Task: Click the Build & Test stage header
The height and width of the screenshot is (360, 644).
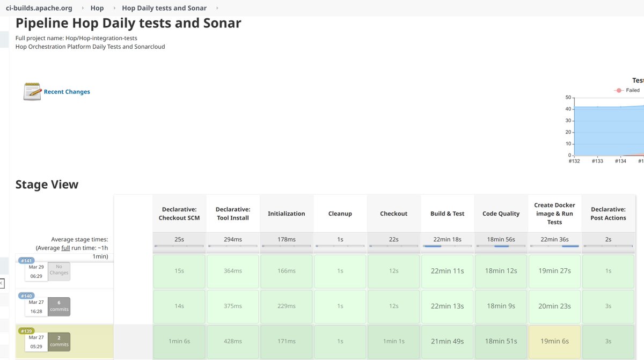Action: [x=448, y=214]
